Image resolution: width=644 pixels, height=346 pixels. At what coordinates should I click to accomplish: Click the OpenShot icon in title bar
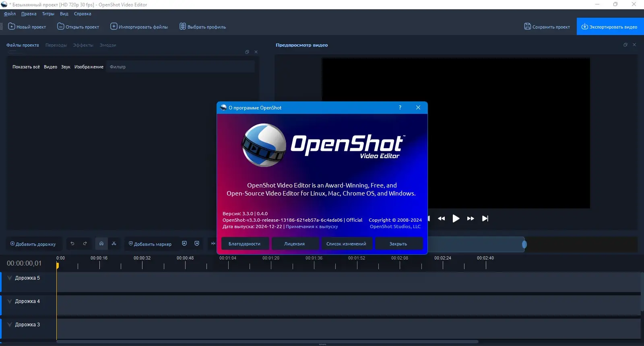tap(4, 4)
